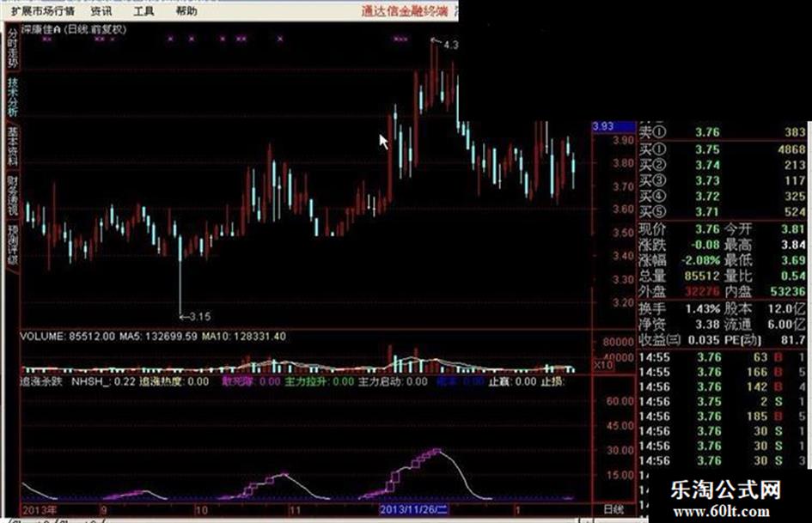Click the 外盘 32276 value
The height and width of the screenshot is (523, 812).
pyautogui.click(x=679, y=291)
